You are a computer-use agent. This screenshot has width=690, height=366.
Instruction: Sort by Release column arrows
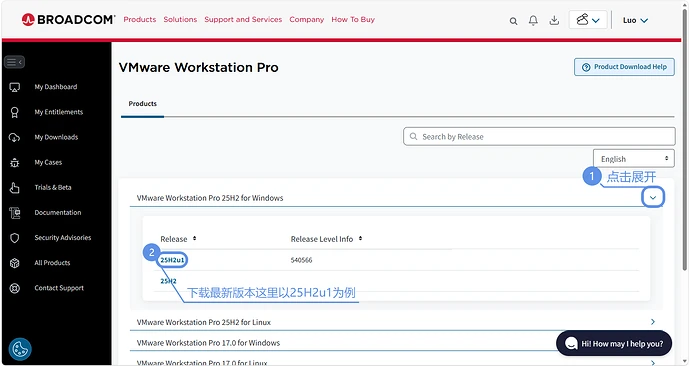(194, 238)
